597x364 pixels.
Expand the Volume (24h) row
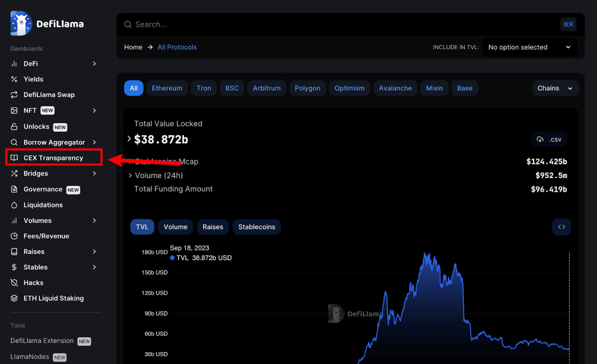pos(130,176)
